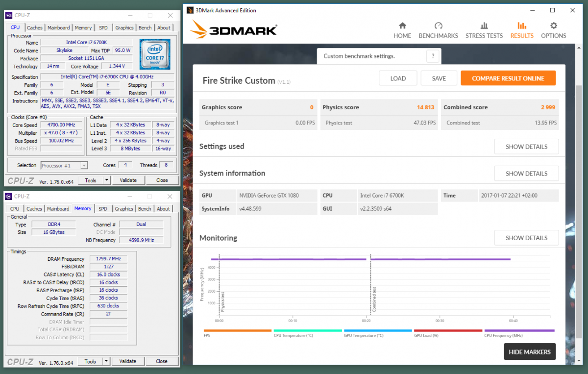Click the red GPU Load legend swatch
Viewport: 588px width, 374px height.
[448, 331]
